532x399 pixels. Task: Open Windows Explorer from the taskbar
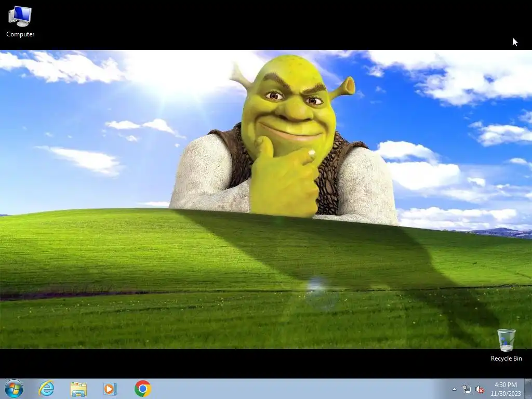pyautogui.click(x=78, y=389)
